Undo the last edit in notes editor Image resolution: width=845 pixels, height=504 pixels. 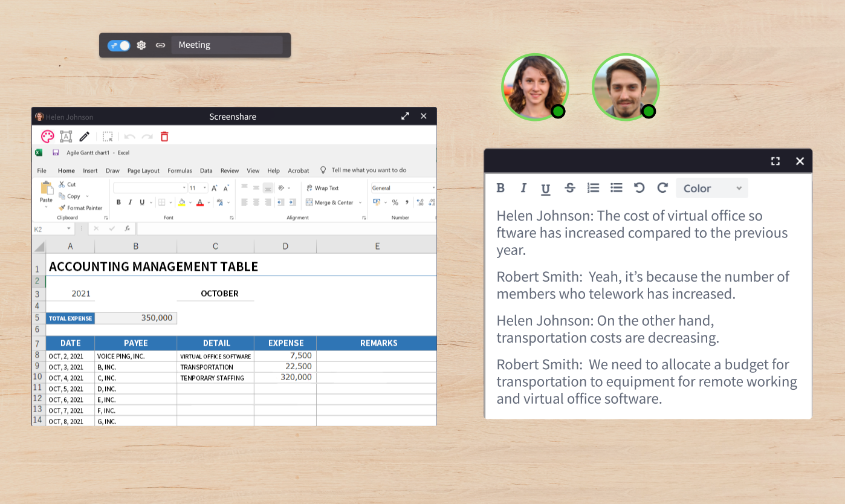tap(639, 188)
